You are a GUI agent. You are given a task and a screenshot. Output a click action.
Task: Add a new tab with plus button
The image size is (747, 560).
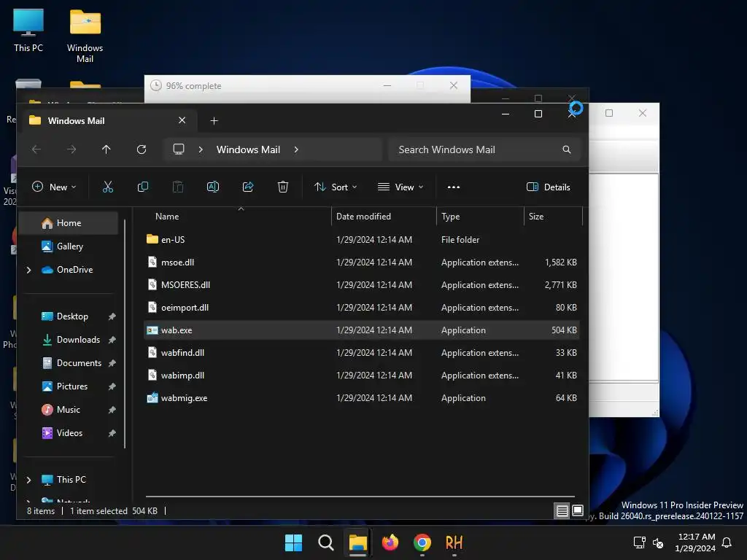point(214,121)
